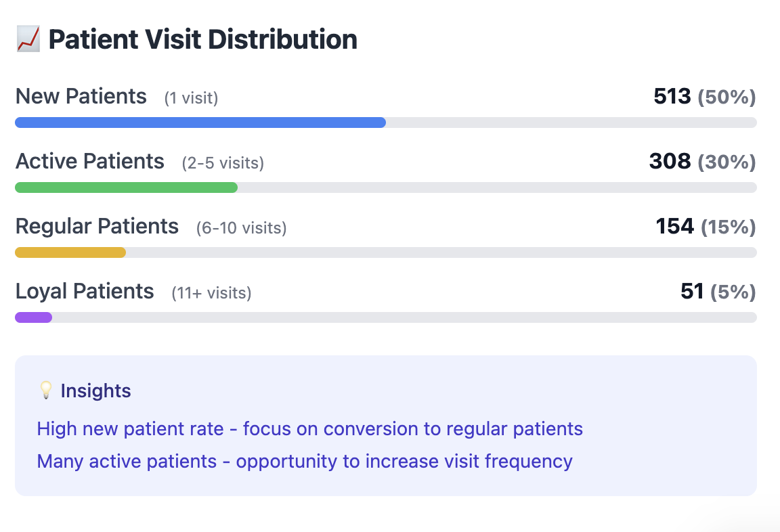Click the yellow Regular Patients progress bar

(70, 252)
